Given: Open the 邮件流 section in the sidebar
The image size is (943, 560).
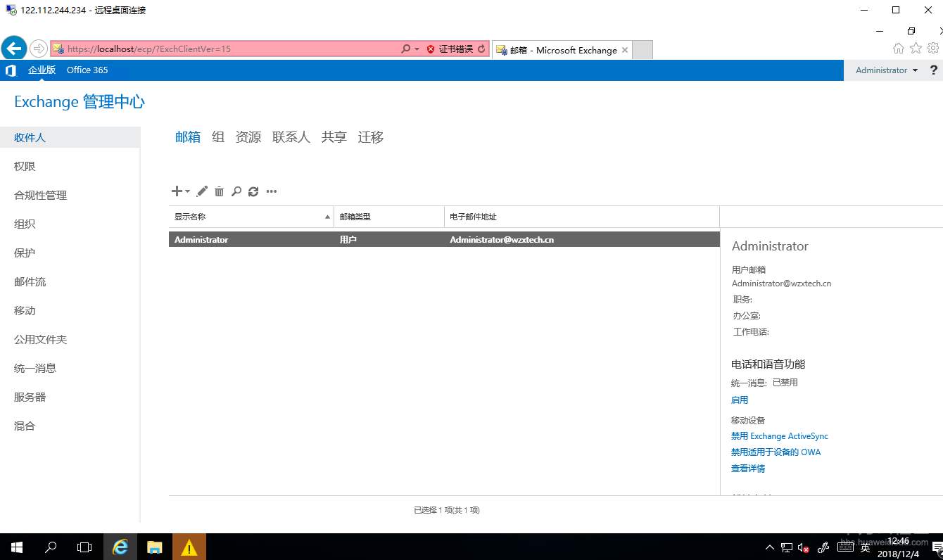Looking at the screenshot, I should click(x=30, y=281).
